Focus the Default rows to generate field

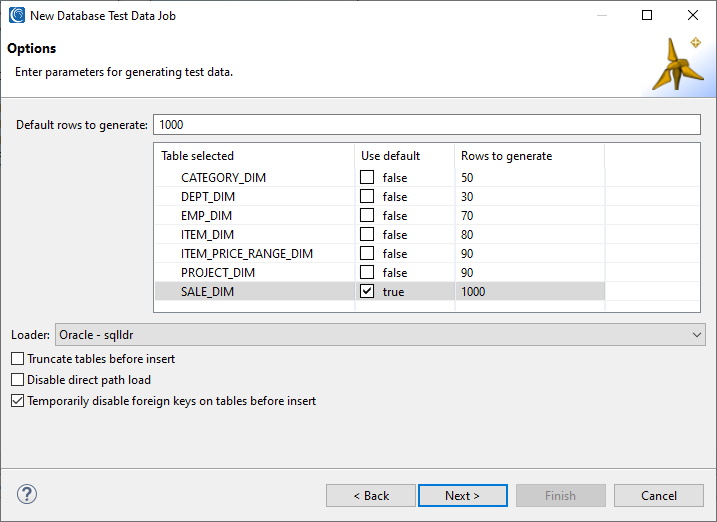tap(427, 125)
